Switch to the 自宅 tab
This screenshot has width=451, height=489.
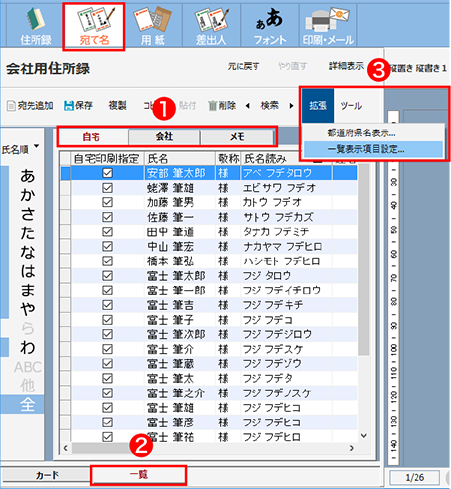click(92, 137)
